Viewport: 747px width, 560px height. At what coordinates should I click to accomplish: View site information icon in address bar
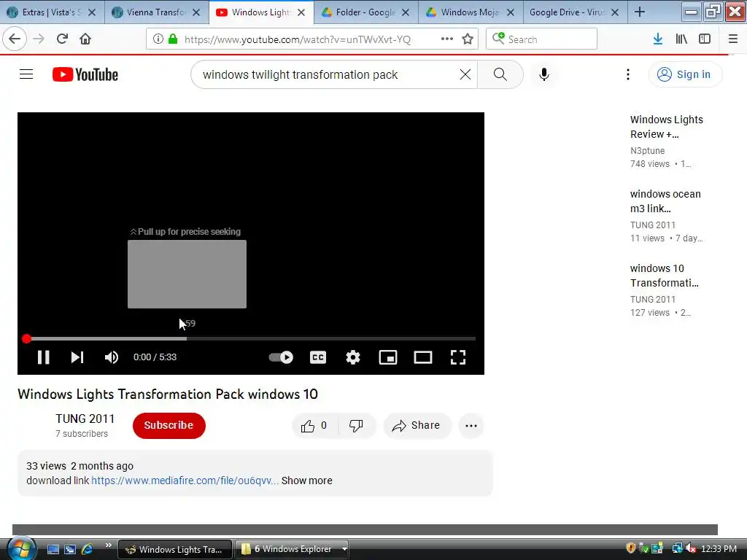pyautogui.click(x=158, y=39)
